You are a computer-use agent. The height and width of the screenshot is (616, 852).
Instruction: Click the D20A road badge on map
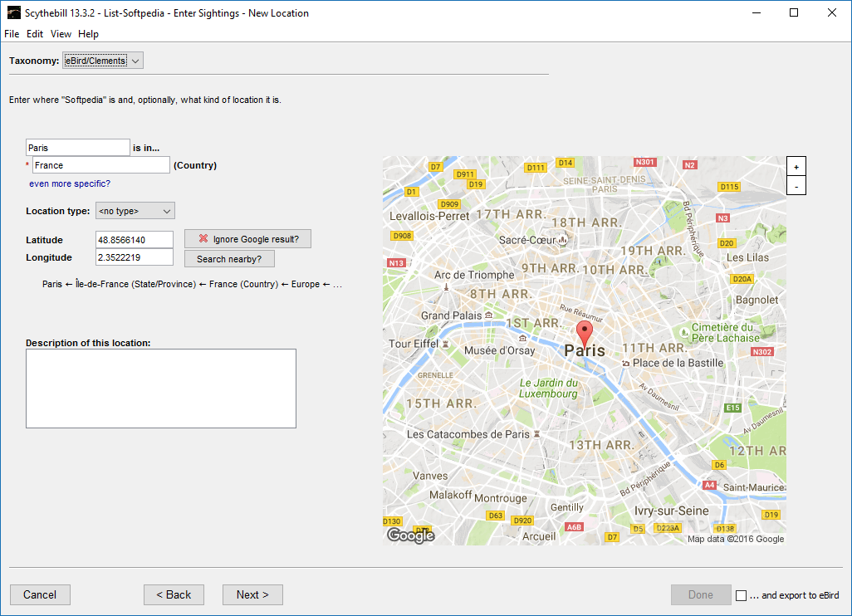(x=742, y=279)
